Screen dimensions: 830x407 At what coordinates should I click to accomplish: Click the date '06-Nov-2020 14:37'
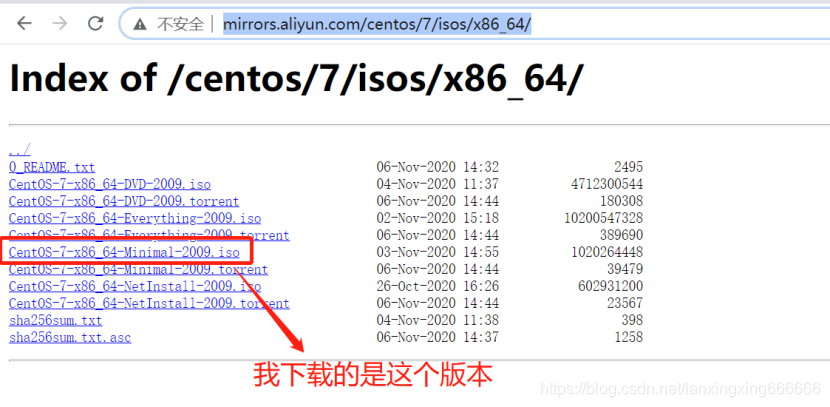pyautogui.click(x=438, y=337)
